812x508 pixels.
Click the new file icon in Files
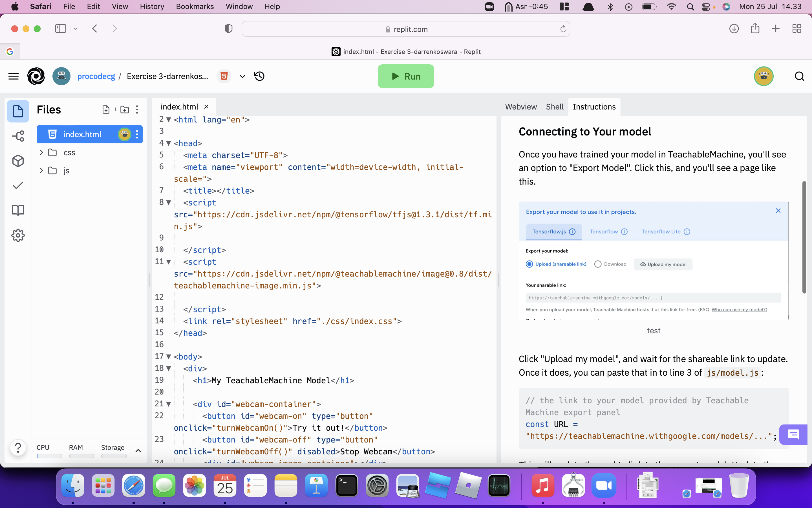(x=106, y=110)
